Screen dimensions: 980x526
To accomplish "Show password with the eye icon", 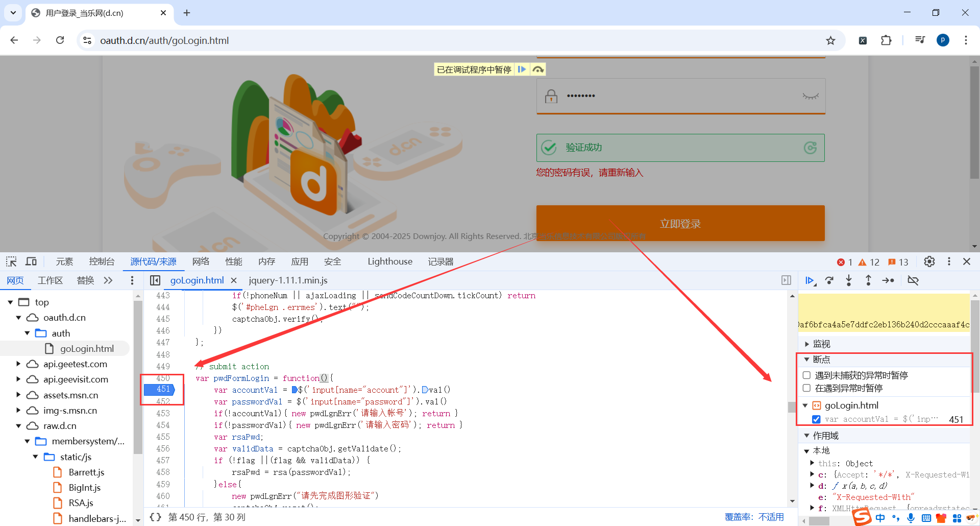I will pos(810,96).
